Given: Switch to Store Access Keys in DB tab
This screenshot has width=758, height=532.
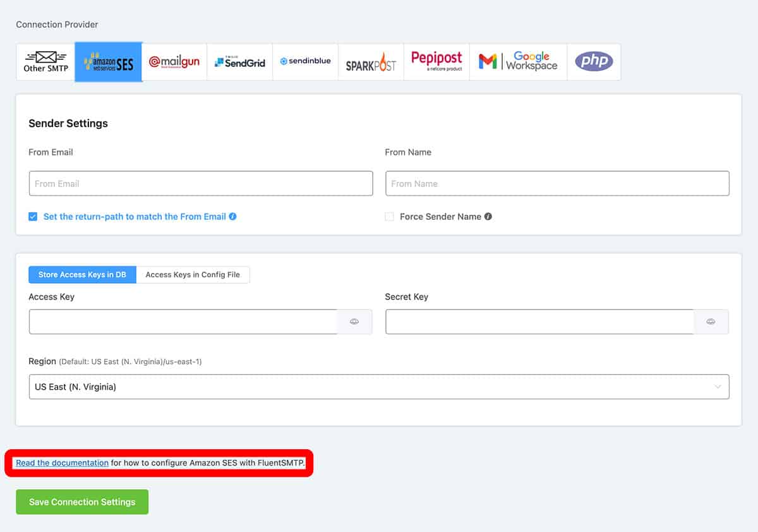Looking at the screenshot, I should pos(82,275).
